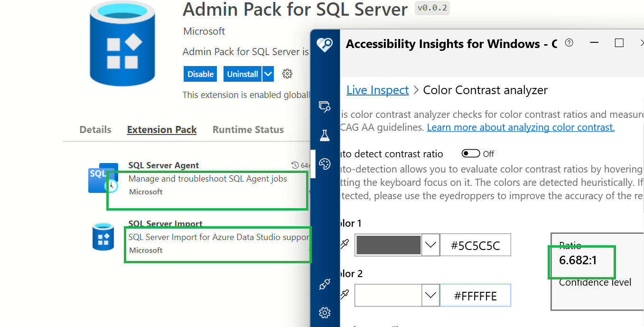Switch to the Details tab
The height and width of the screenshot is (327, 644).
coord(95,129)
